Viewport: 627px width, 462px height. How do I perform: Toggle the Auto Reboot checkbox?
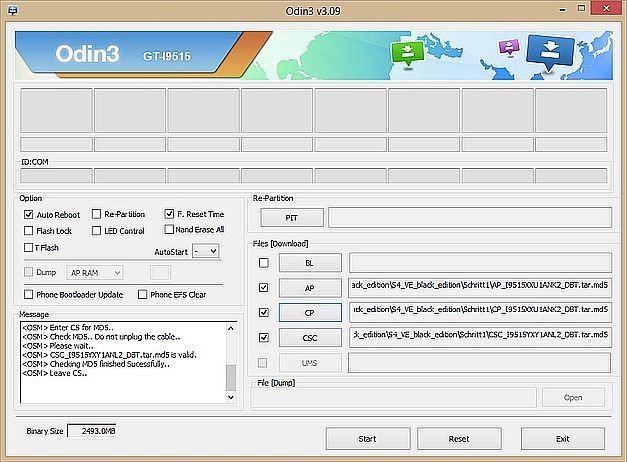click(28, 214)
